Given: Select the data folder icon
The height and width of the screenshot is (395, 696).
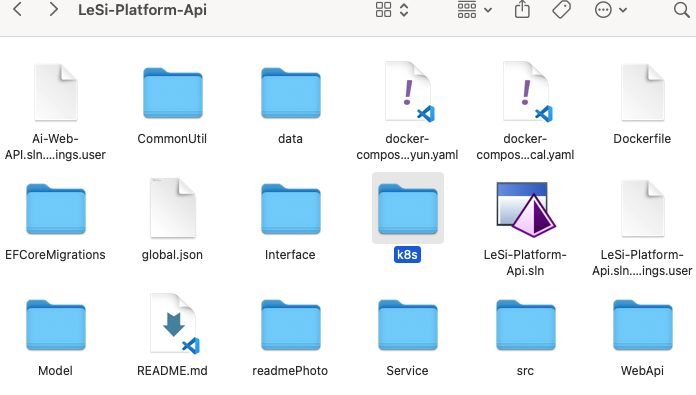Looking at the screenshot, I should coord(291,93).
